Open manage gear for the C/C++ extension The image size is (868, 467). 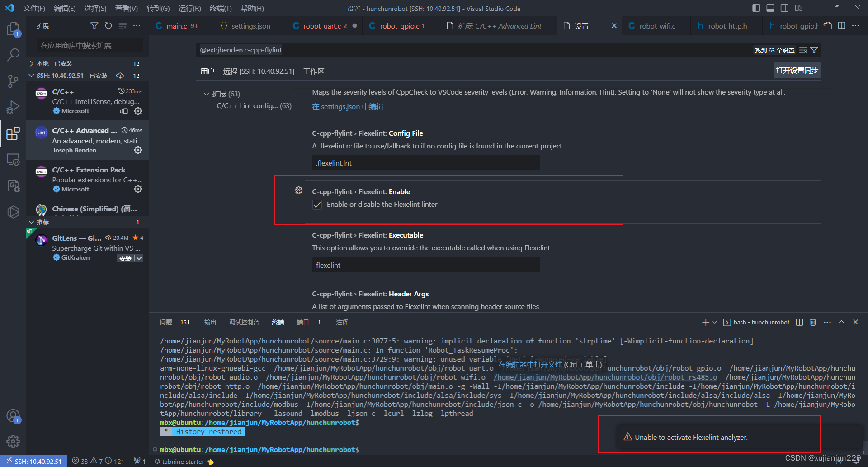138,111
